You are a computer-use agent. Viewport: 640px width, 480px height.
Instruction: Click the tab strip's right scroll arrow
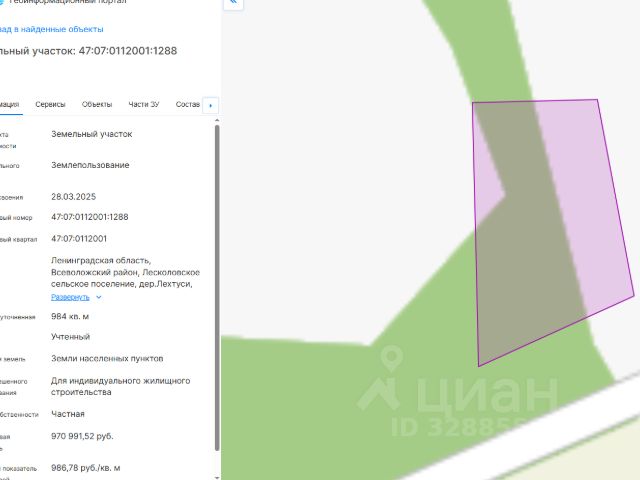211,105
